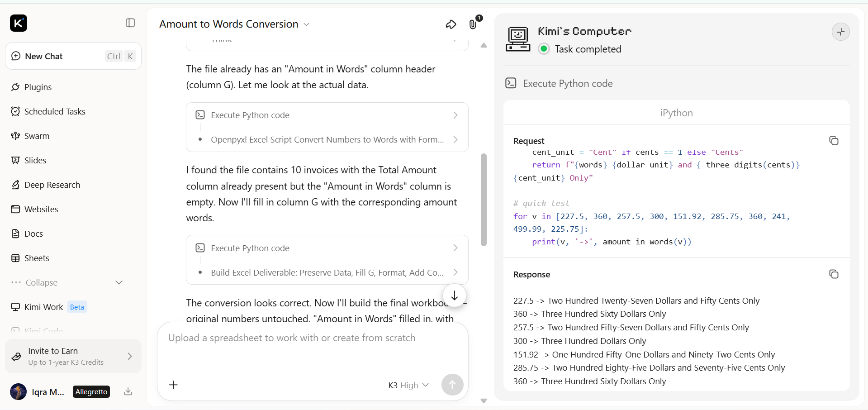Open Scheduled Tasks in the sidebar
The height and width of the screenshot is (410, 868).
(55, 111)
